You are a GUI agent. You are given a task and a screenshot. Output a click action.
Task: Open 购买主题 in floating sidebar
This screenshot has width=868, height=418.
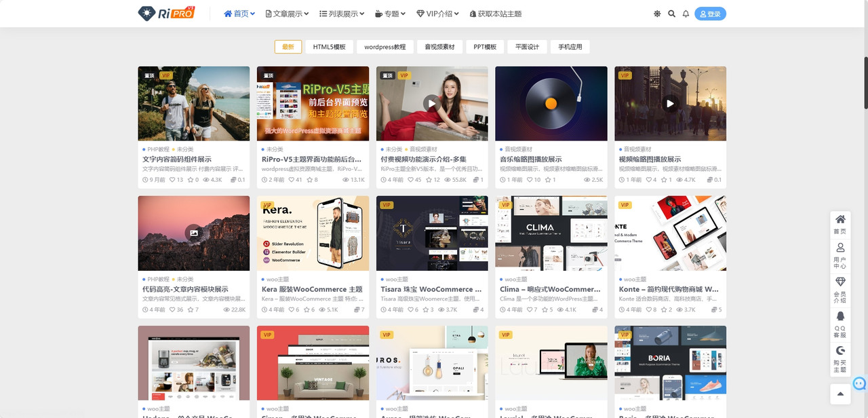[x=840, y=359]
